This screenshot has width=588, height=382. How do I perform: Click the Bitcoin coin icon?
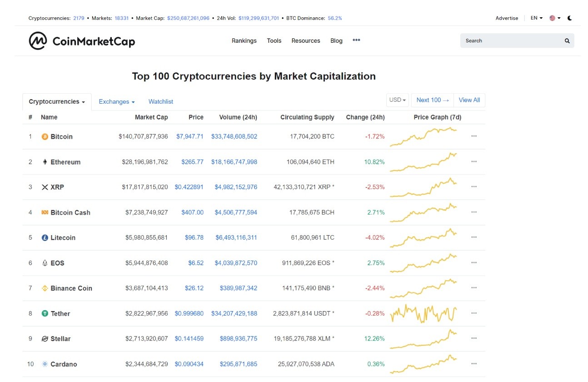point(45,136)
